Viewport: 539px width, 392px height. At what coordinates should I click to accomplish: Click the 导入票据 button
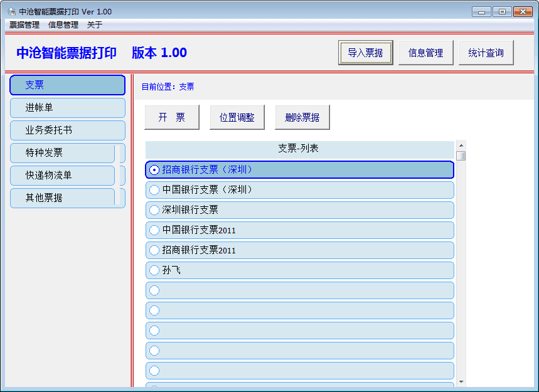pos(365,53)
